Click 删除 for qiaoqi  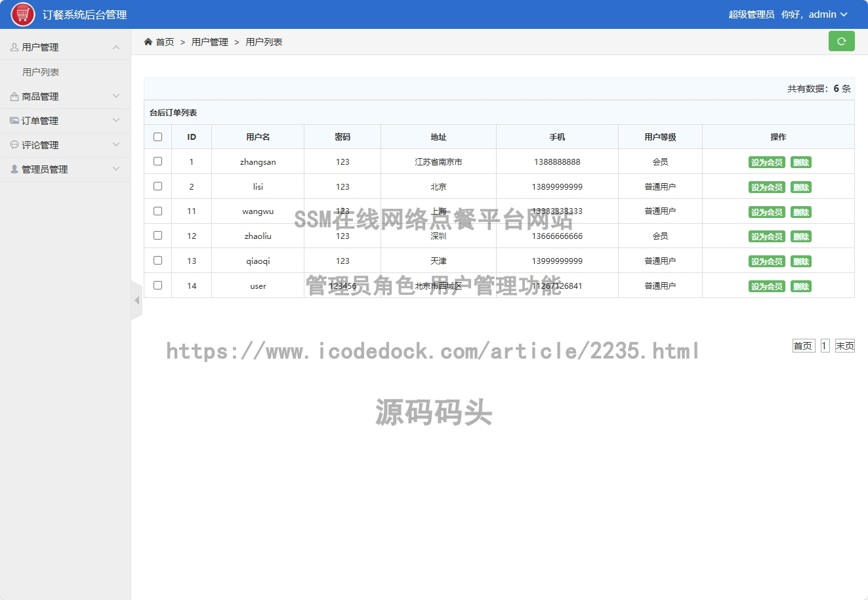[x=801, y=261]
